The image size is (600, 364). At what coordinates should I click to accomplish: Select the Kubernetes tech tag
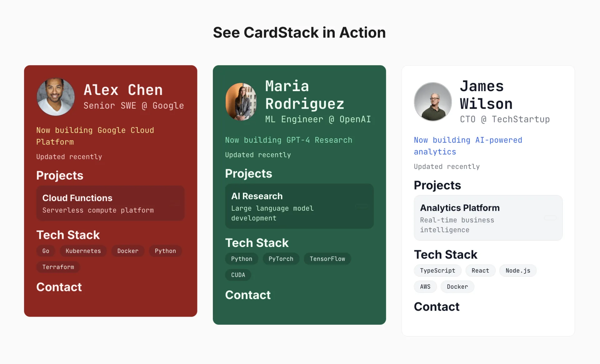point(83,251)
